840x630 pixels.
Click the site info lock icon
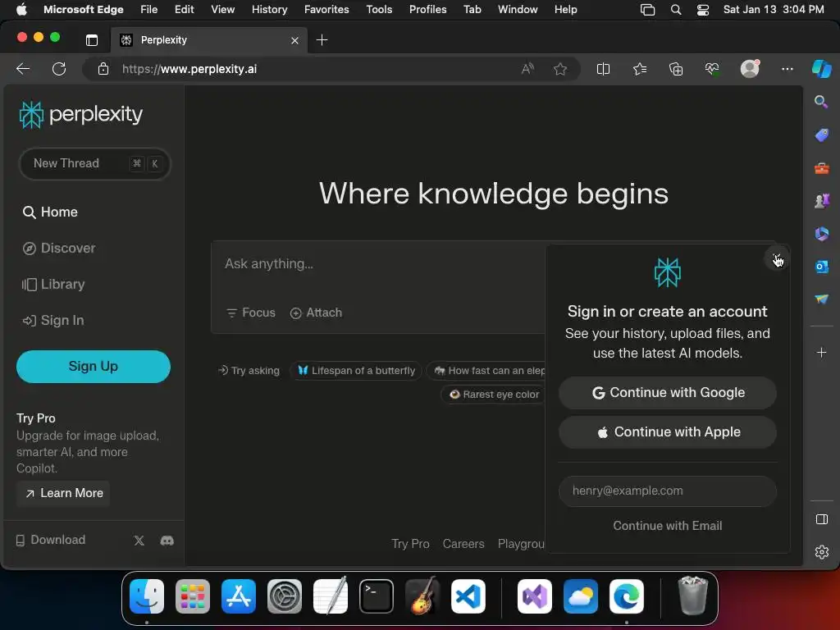(103, 69)
